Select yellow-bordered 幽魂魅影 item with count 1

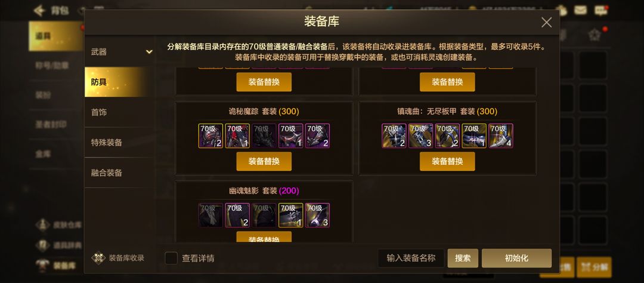click(291, 215)
